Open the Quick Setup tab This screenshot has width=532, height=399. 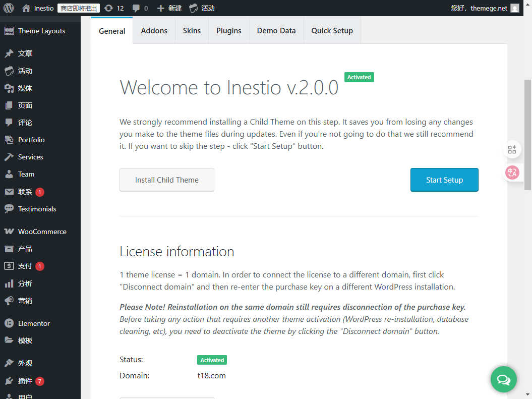tap(332, 31)
